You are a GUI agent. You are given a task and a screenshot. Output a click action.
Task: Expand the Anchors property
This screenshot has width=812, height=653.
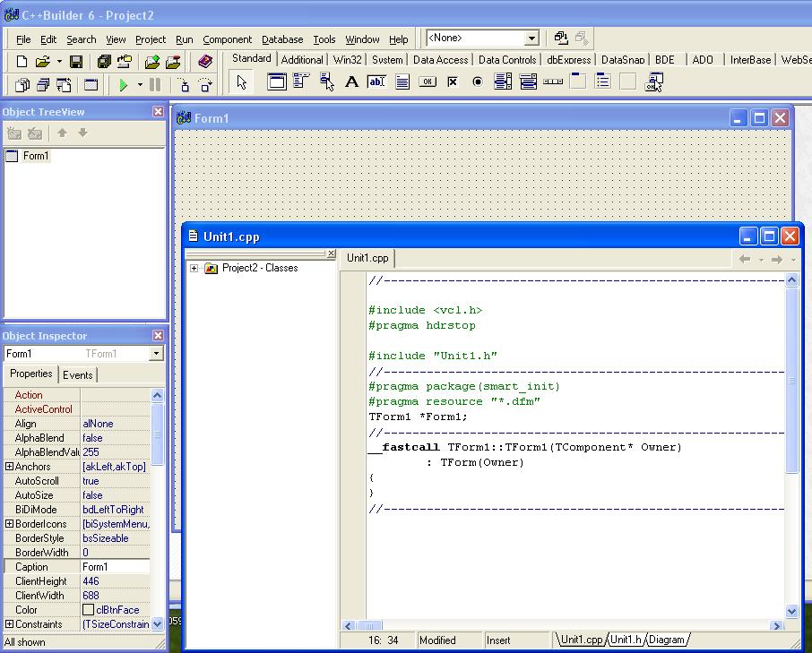(x=9, y=466)
